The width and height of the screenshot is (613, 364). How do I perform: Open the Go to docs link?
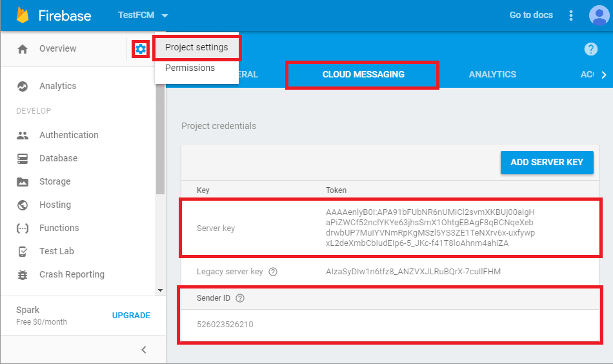coord(531,15)
